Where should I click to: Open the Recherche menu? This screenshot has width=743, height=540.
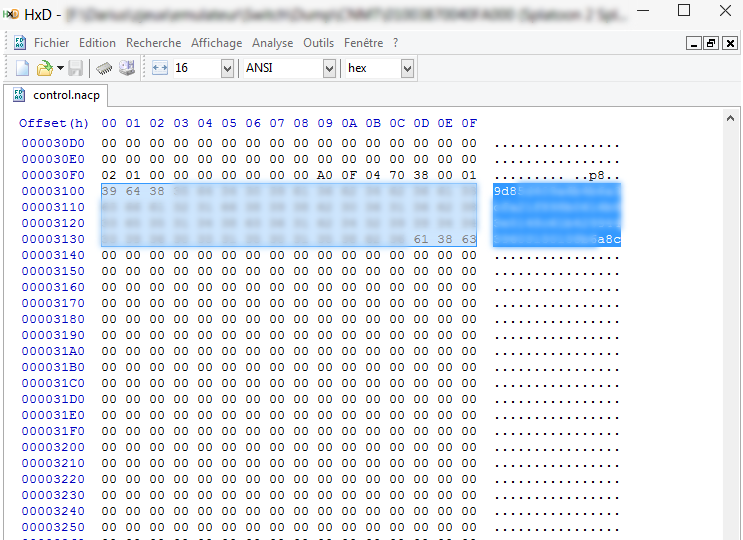(154, 43)
